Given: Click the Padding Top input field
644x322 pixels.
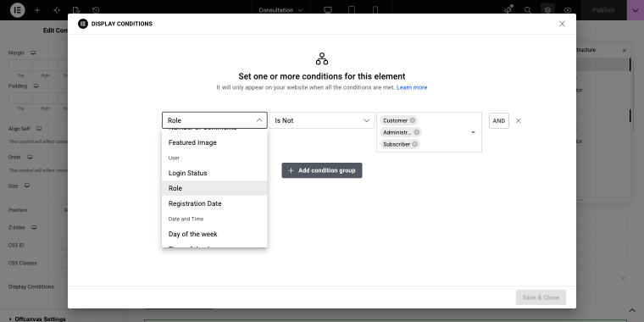Looking at the screenshot, I should pos(21,98).
